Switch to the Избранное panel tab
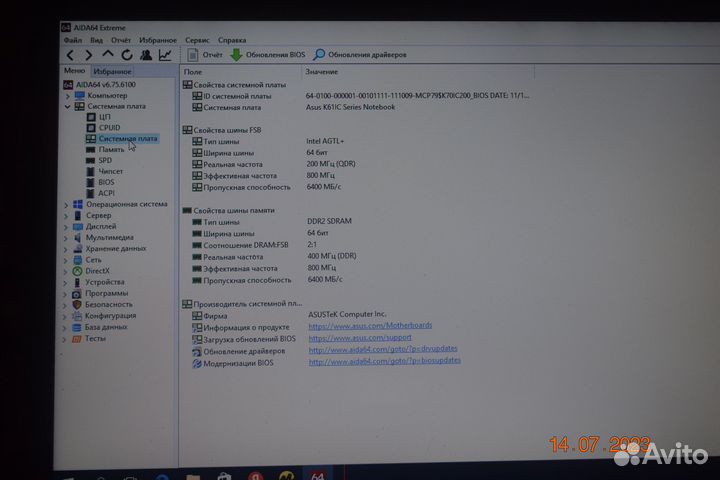 [112, 71]
